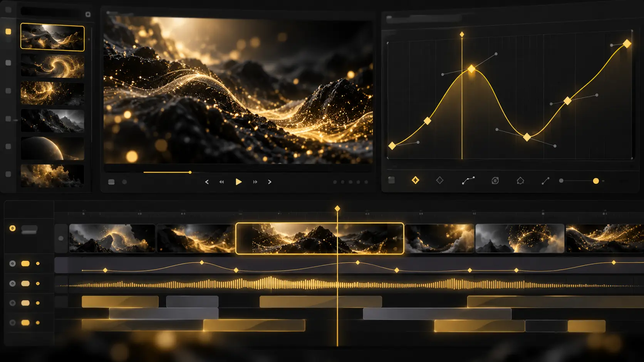Toggle visibility of the bottom track
Image resolution: width=644 pixels, height=362 pixels.
[12, 323]
